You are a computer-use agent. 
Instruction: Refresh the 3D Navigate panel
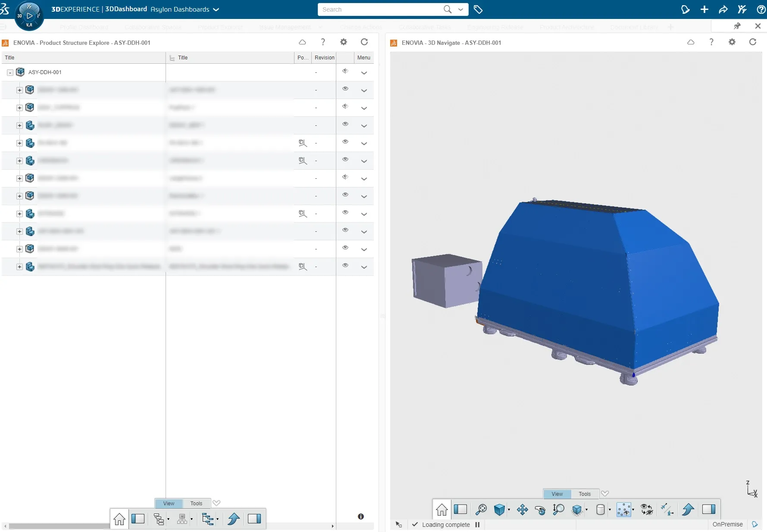[752, 42]
